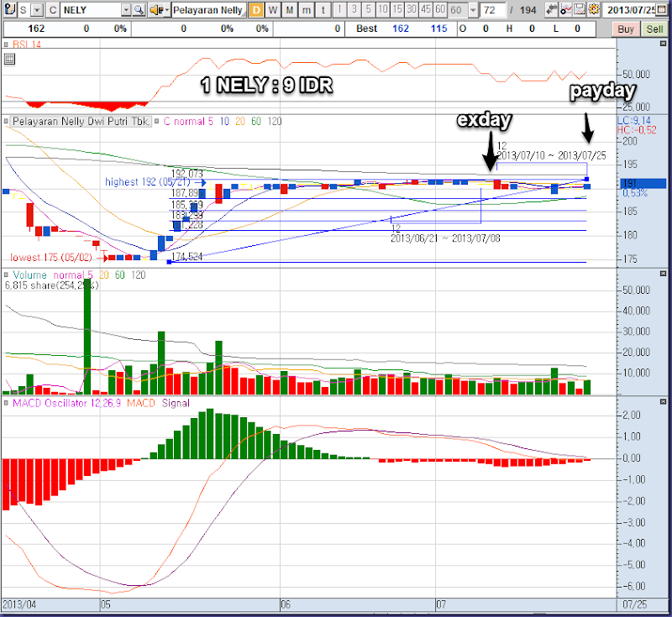
Task: Open the calendar date picker icon
Action: (663, 9)
